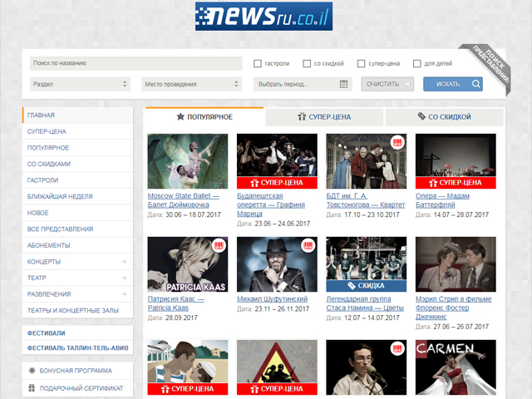The width and height of the screenshot is (532, 399).
Task: Open the ПОДАРОЧНЫЙ СЕРТИФИКАТ link
Action: pyautogui.click(x=81, y=388)
